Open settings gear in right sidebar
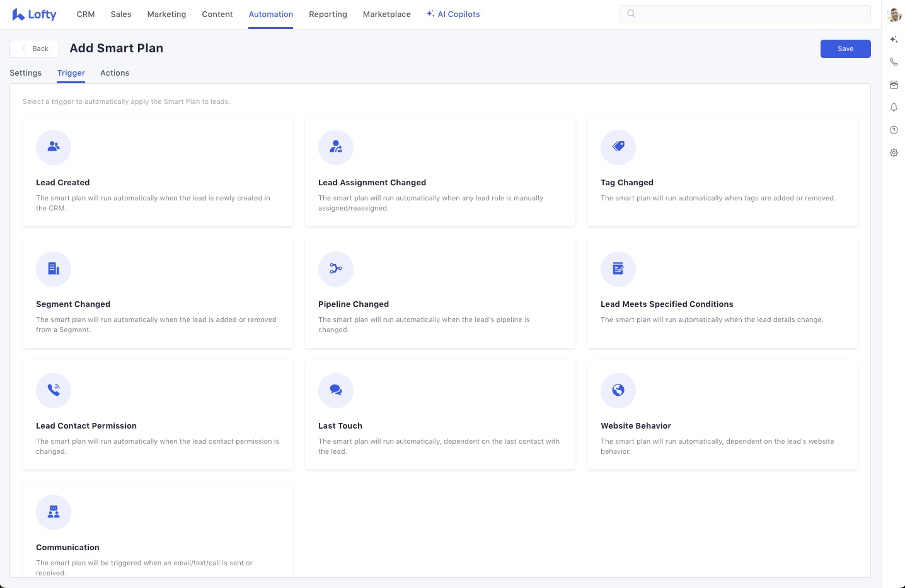 coord(894,153)
